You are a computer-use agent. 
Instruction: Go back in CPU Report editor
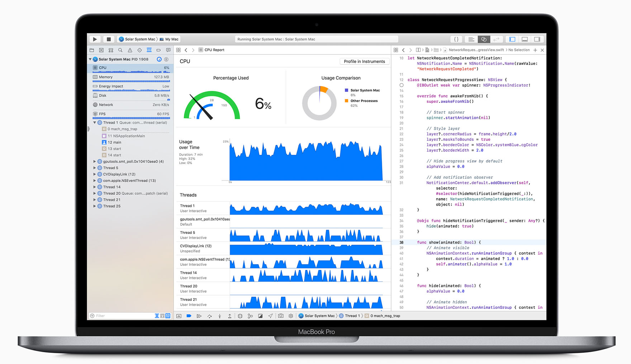(x=186, y=50)
